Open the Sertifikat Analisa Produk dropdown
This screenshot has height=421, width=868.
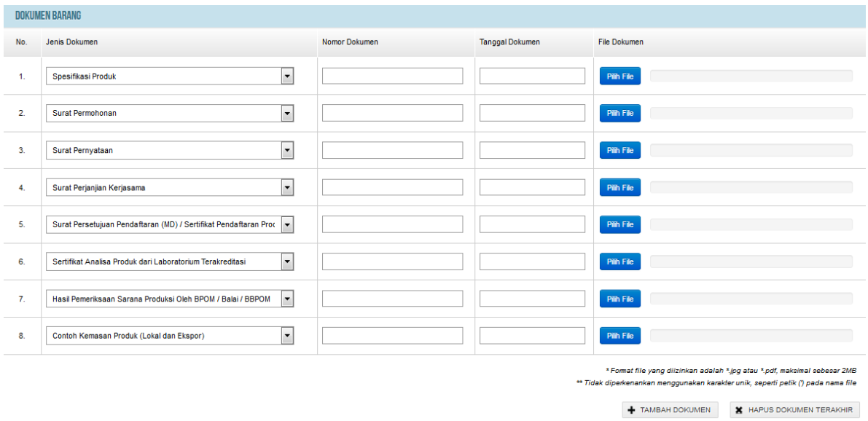coord(287,261)
